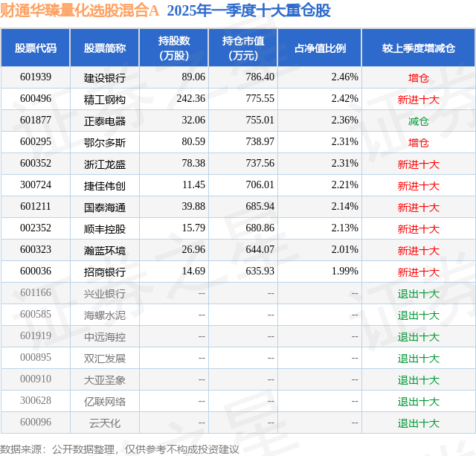This screenshot has width=476, height=456.
Task: Click the 数据来源 footer note
Action: 119,449
